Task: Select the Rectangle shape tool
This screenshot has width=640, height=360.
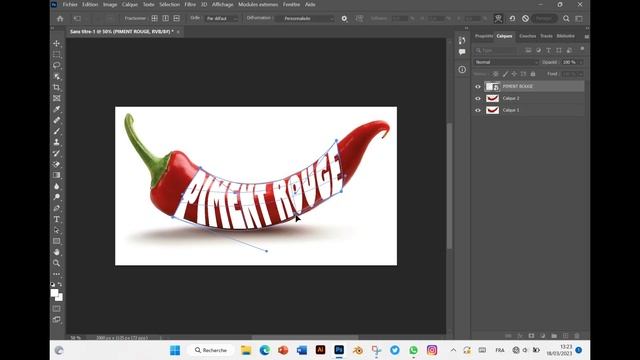Action: 57,241
